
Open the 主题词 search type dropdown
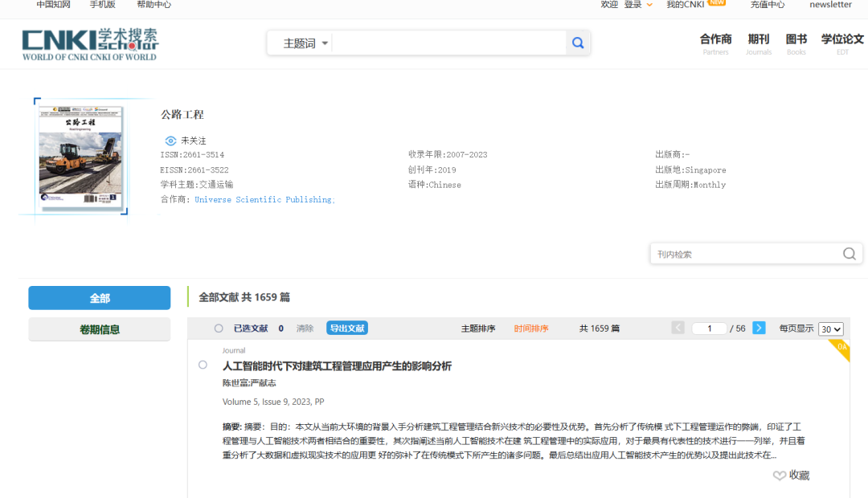tap(305, 43)
